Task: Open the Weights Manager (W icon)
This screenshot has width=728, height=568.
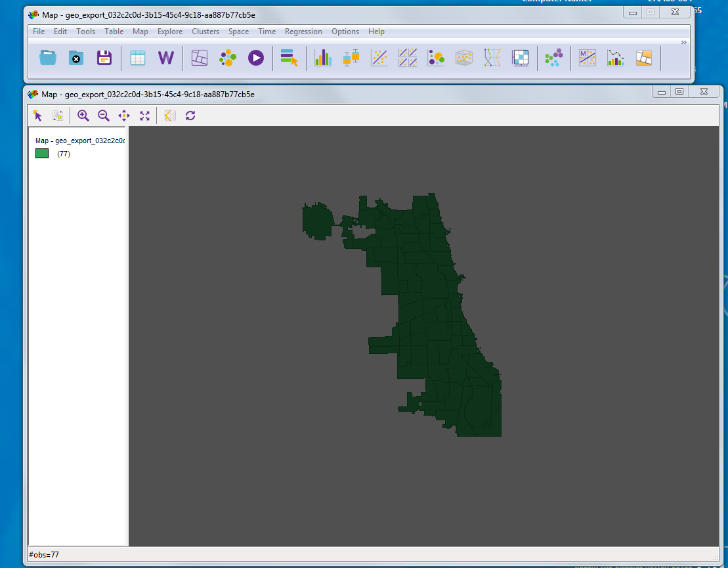Action: click(x=165, y=58)
